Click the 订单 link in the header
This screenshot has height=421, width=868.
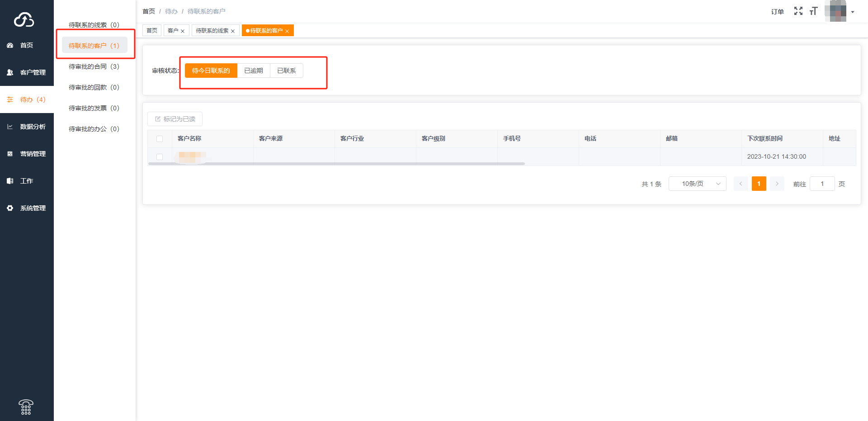(x=778, y=12)
